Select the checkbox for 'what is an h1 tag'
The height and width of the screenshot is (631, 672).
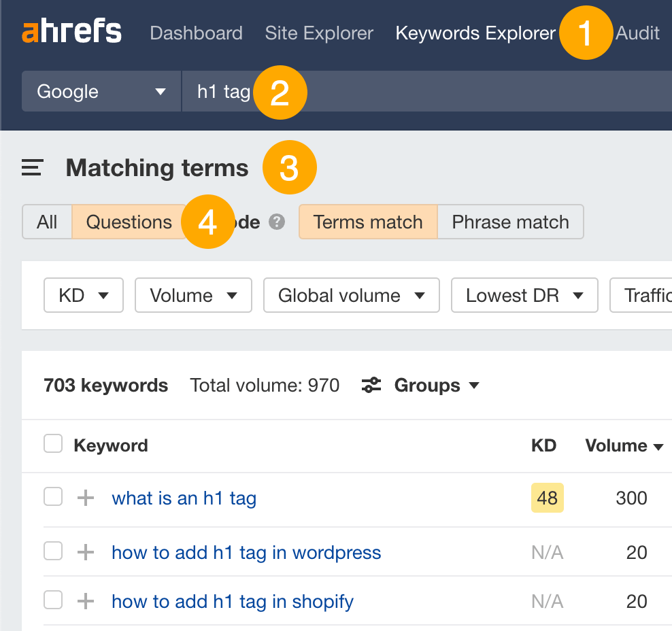pyautogui.click(x=52, y=496)
